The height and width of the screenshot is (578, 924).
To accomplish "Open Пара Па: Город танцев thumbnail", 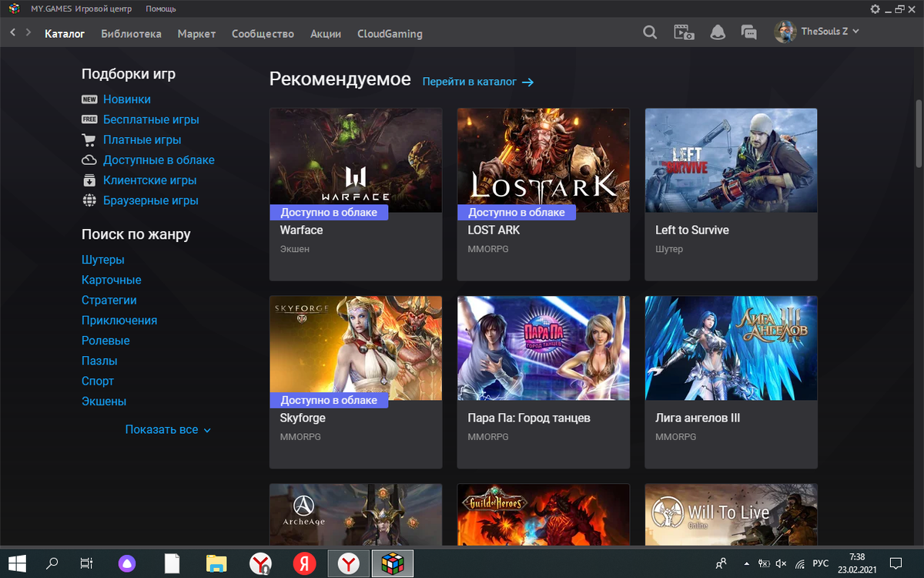I will 544,348.
